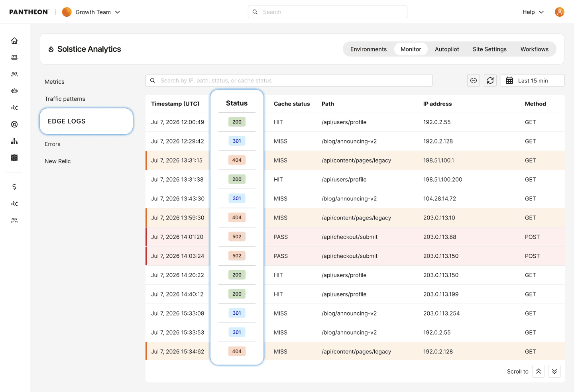Screen dimensions: 574x392
Task: Click the hub icon beneath the robot icon
Action: coord(14,108)
